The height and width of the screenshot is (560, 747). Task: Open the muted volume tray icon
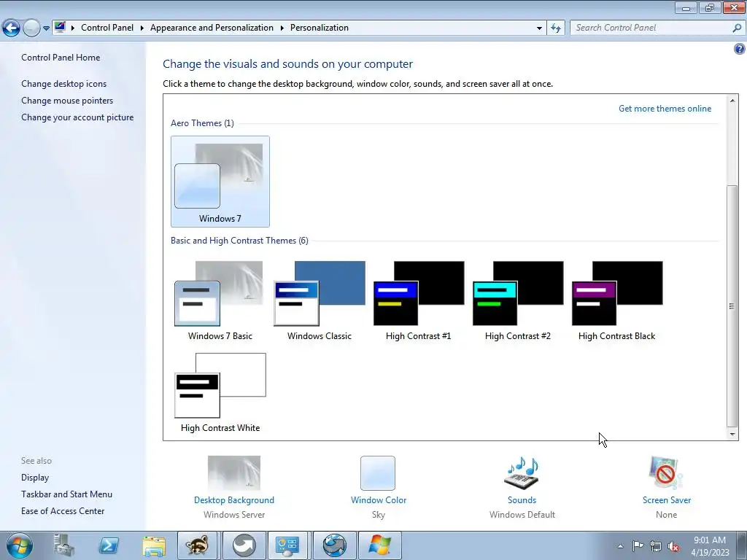pos(673,546)
